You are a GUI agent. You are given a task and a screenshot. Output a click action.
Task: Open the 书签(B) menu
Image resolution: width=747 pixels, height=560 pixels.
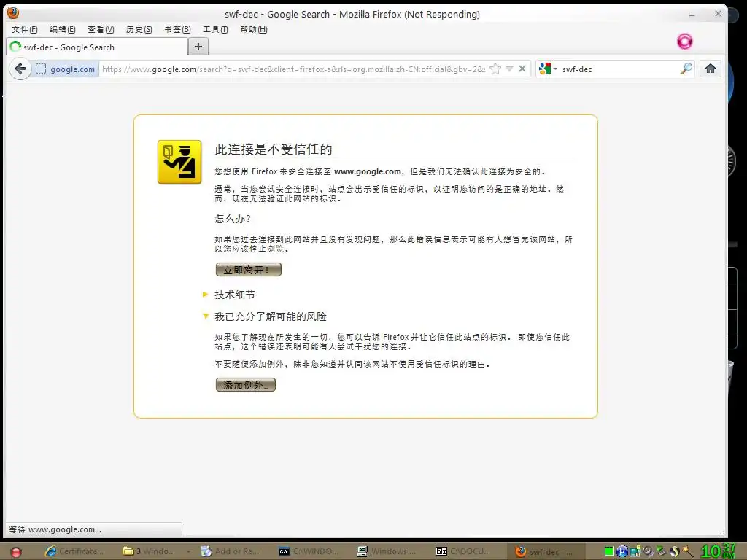pos(177,29)
